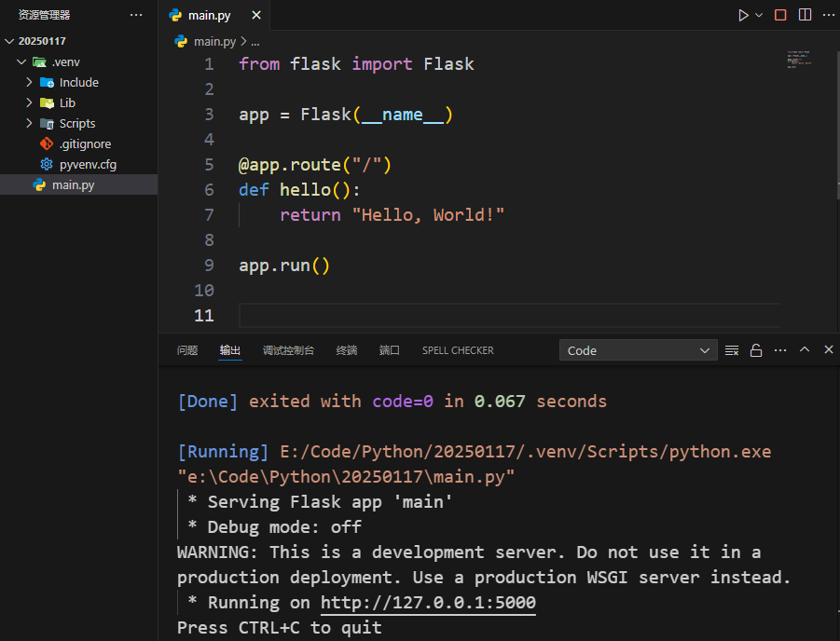Image resolution: width=840 pixels, height=641 pixels.
Task: Maximize the panel with up chevron
Action: pyautogui.click(x=805, y=349)
